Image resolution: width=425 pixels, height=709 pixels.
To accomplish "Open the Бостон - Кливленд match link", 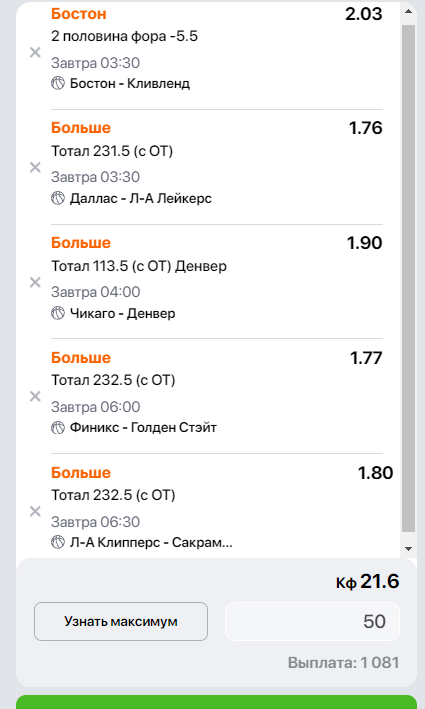I will pyautogui.click(x=130, y=84).
